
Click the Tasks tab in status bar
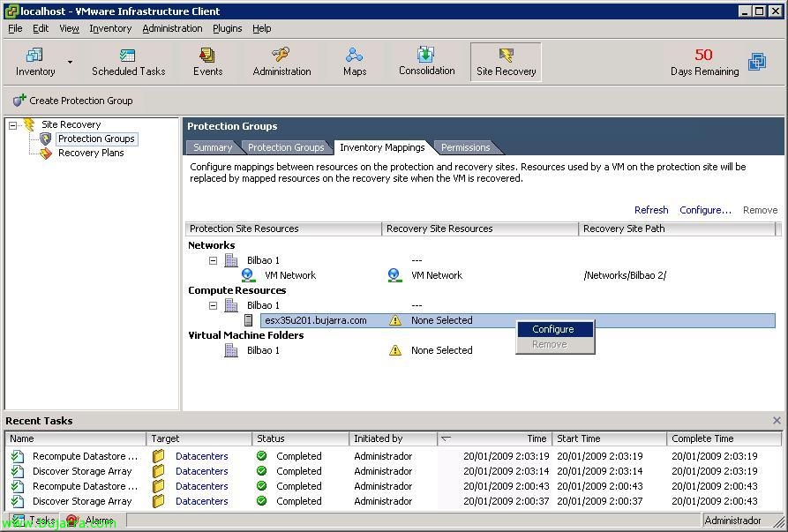click(x=34, y=521)
